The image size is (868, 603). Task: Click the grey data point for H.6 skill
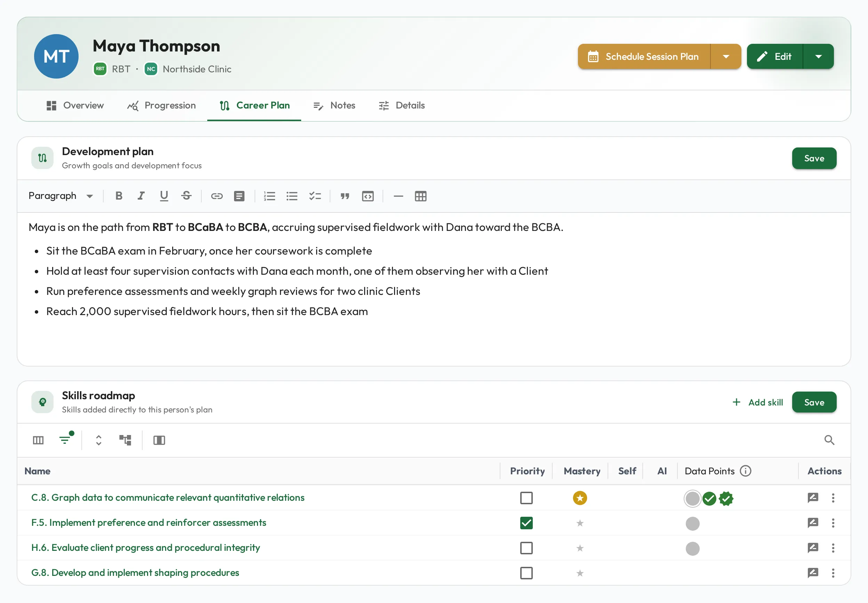(x=692, y=549)
